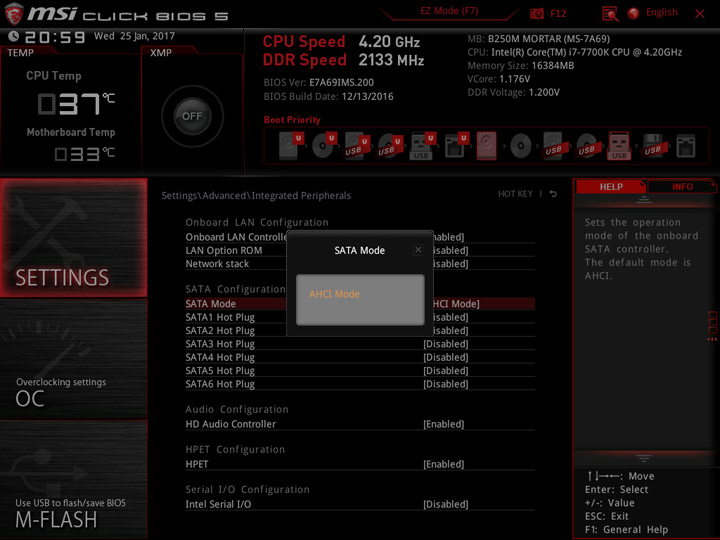Click the Audio Configuration heading
Screen dimensions: 720x540
pos(237,409)
